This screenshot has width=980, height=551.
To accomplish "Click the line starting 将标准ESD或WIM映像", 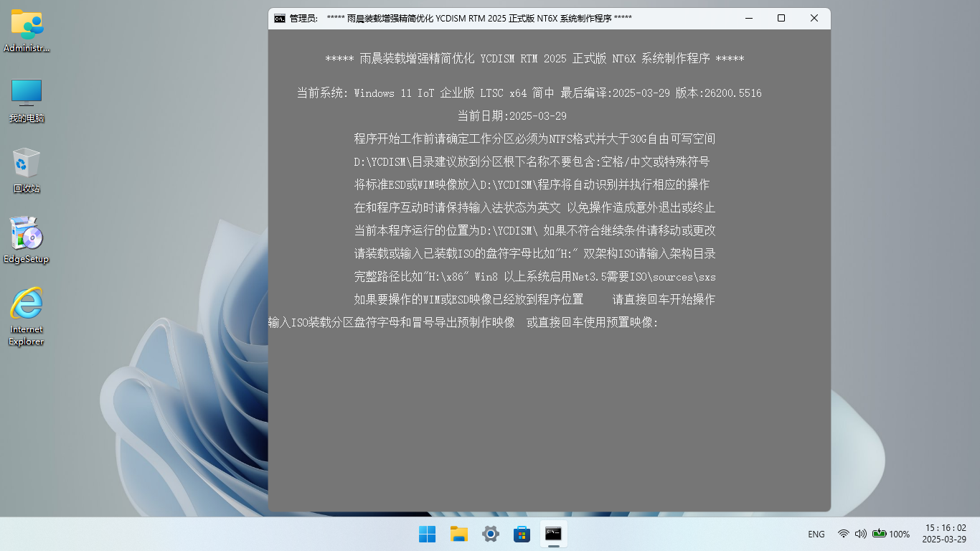I will click(532, 185).
